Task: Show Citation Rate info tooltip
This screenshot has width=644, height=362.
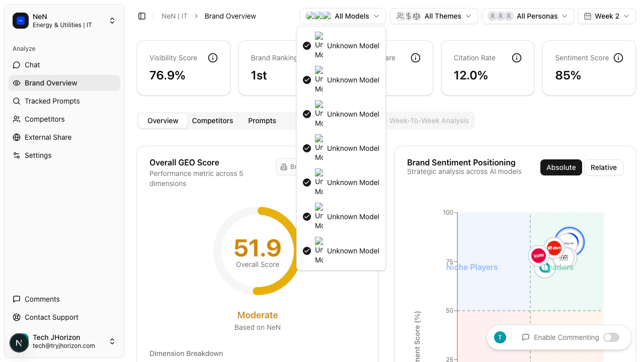Action: 517,58
